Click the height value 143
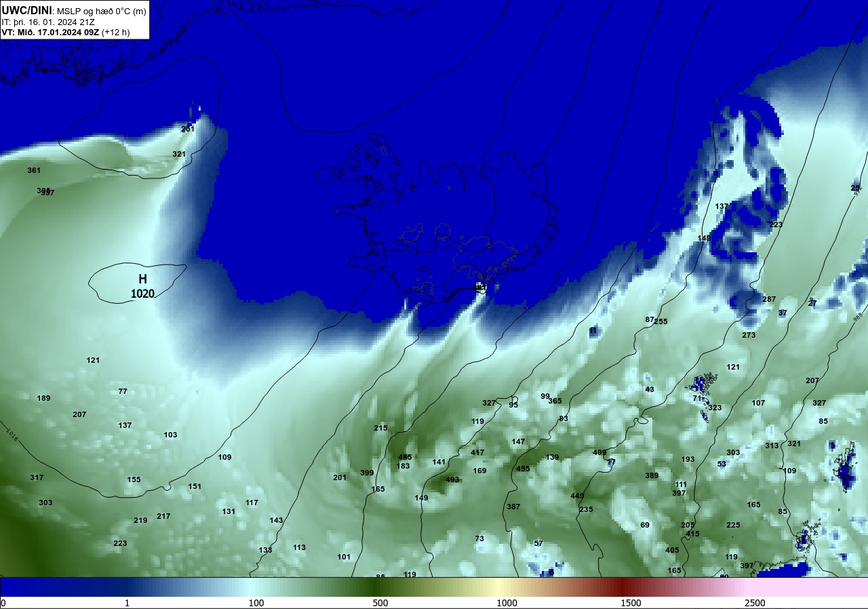868x609 pixels. 276,520
